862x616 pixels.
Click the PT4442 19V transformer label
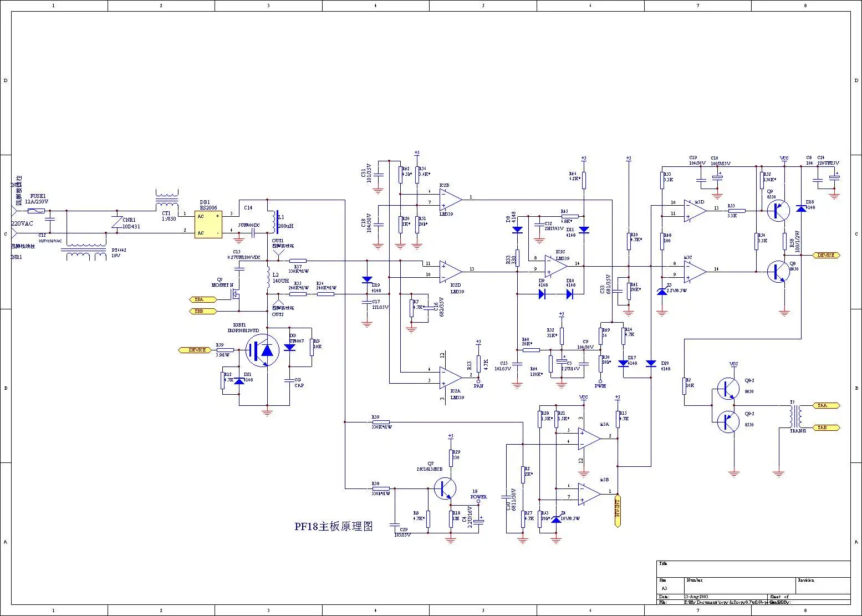click(119, 253)
